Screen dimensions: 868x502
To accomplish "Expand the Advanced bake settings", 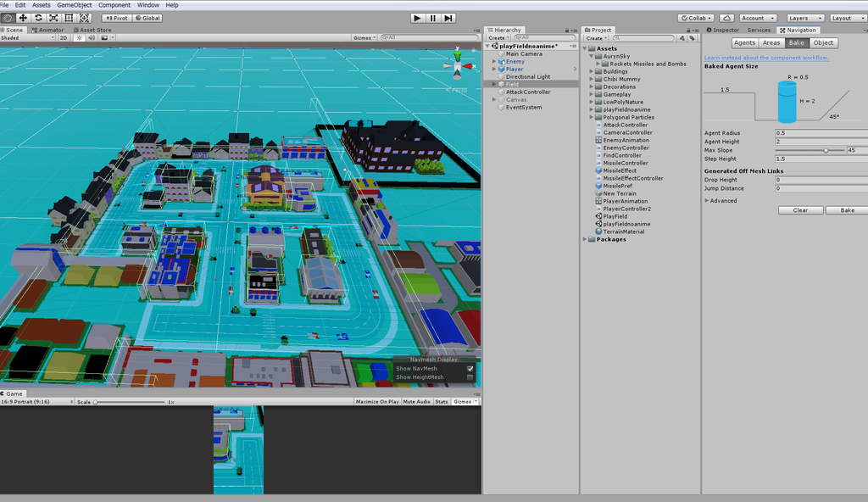I will [707, 201].
